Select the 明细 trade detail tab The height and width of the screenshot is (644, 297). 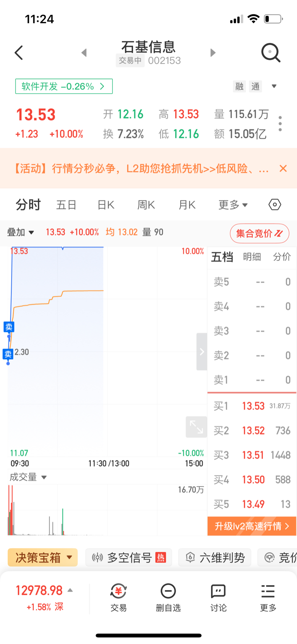click(252, 257)
